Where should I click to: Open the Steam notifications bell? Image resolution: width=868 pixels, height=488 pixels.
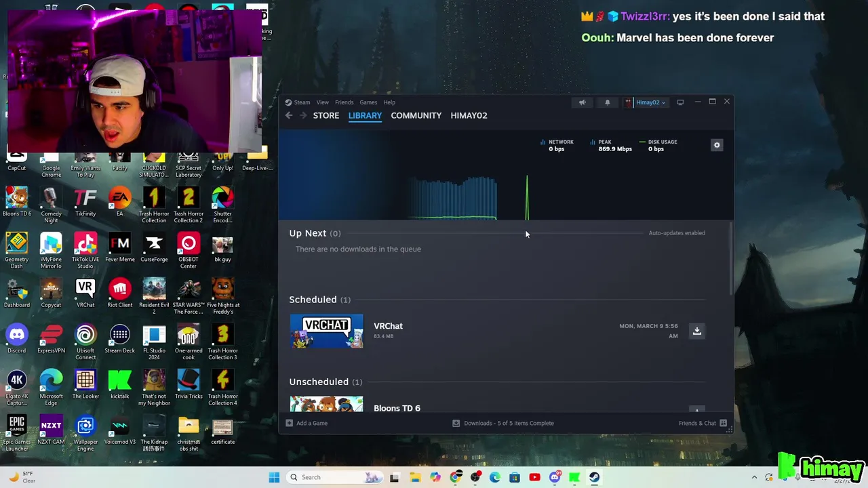(x=607, y=102)
